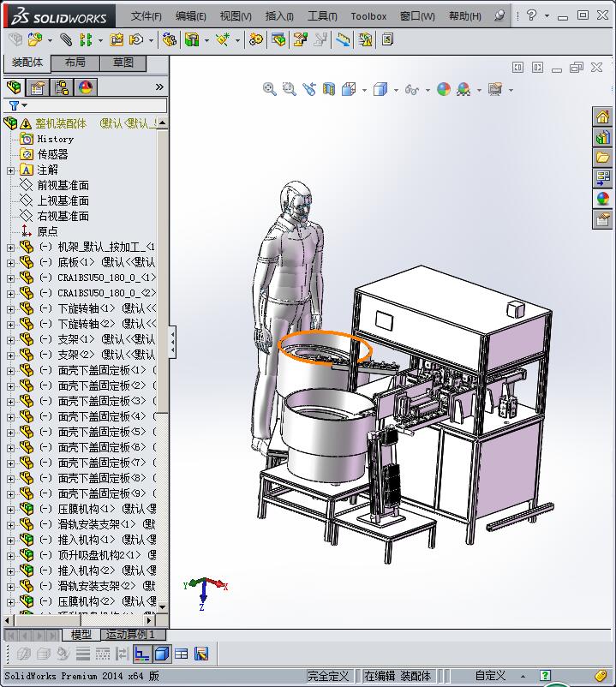The image size is (616, 687).
Task: Open the Display Style dropdown arrow
Action: coord(396,90)
